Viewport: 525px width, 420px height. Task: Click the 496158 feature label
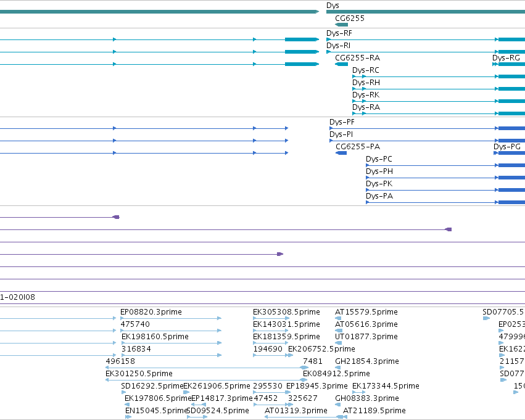[x=120, y=361]
